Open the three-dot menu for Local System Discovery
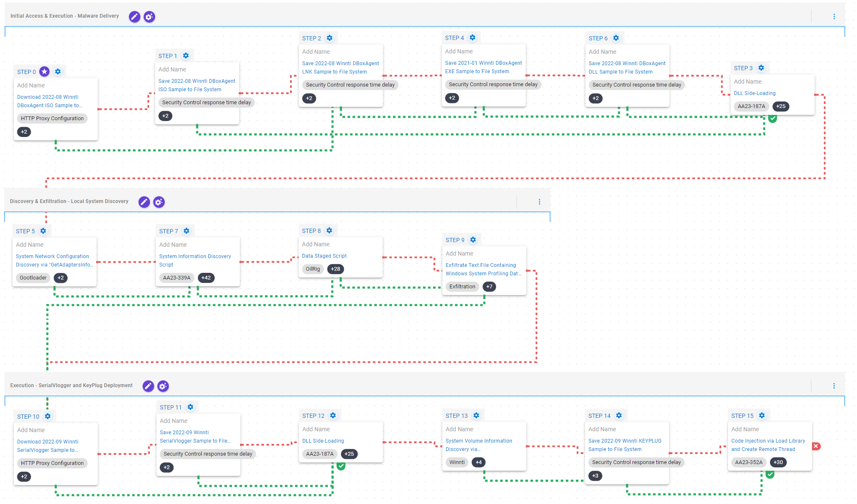This screenshot has width=857, height=504. coord(539,202)
